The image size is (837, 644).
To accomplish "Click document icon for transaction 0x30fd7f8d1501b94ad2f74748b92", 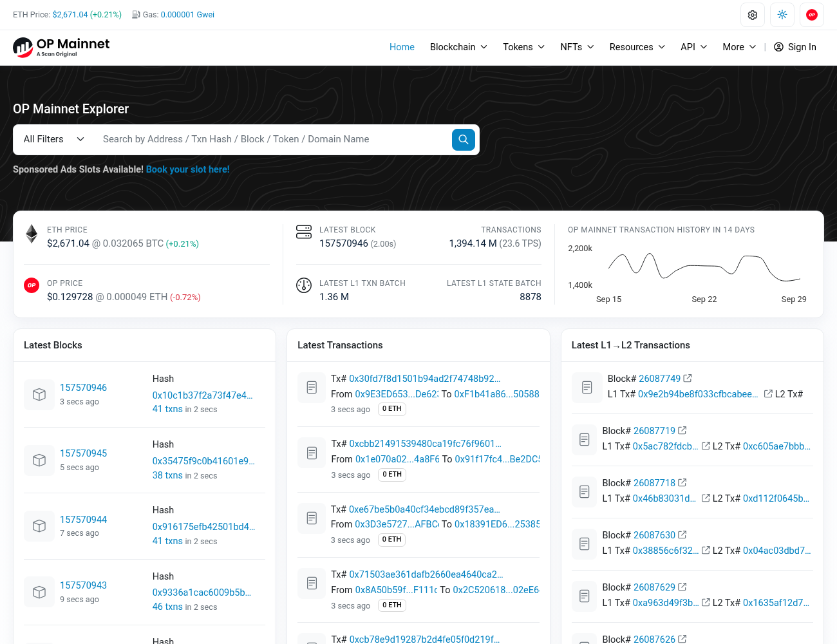I will tap(312, 388).
